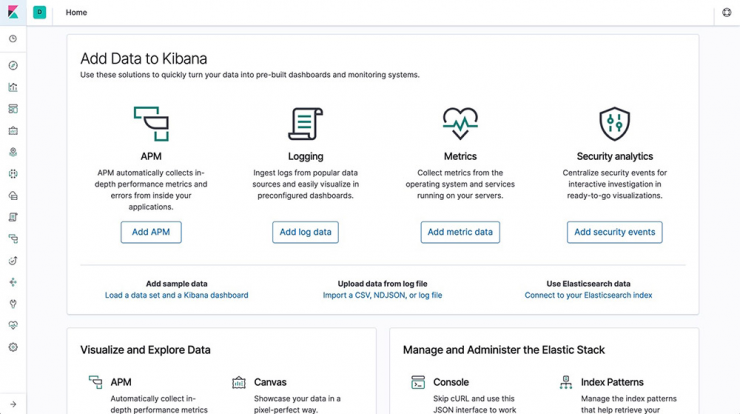
Task: Click the Security analytics title text
Action: click(x=614, y=156)
